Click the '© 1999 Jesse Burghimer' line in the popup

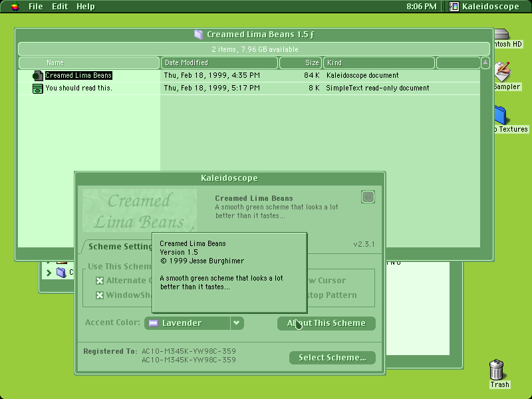[202, 261]
